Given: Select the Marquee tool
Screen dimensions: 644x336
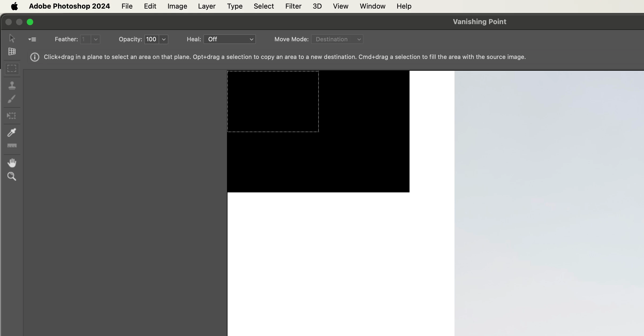Looking at the screenshot, I should coord(12,69).
